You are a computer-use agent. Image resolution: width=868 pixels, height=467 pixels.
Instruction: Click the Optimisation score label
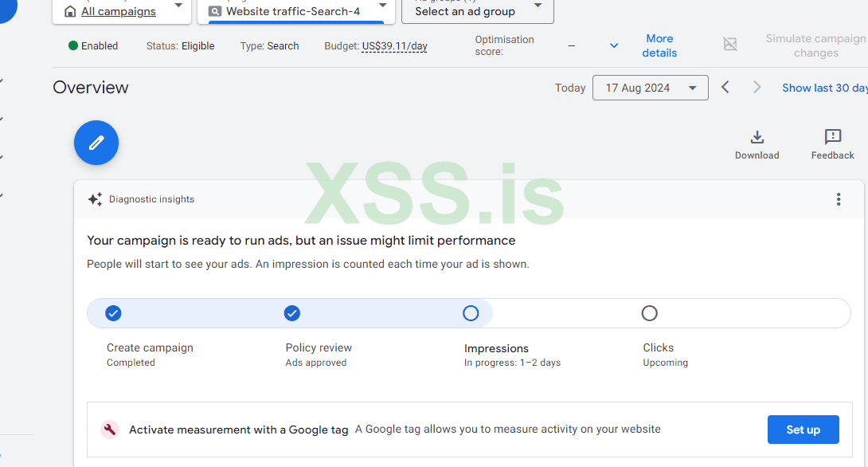coord(504,45)
